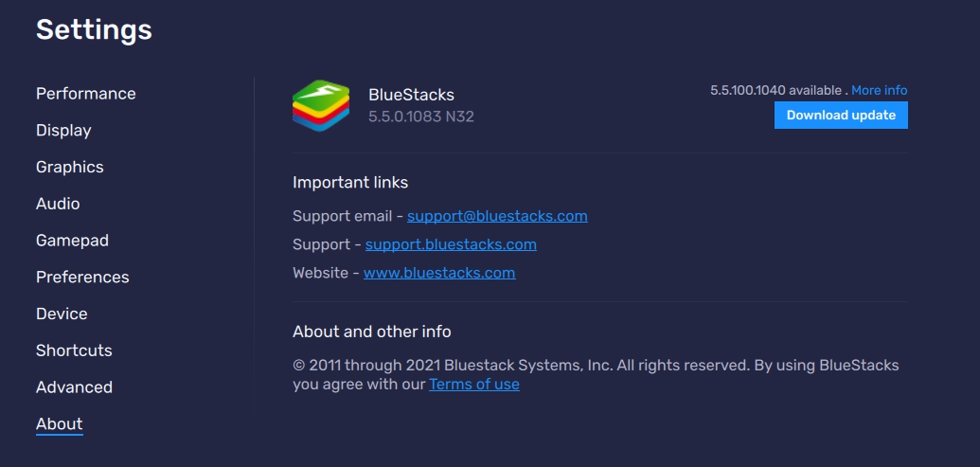Open the www.bluestacks.com website link
The height and width of the screenshot is (467, 980).
[x=439, y=273]
